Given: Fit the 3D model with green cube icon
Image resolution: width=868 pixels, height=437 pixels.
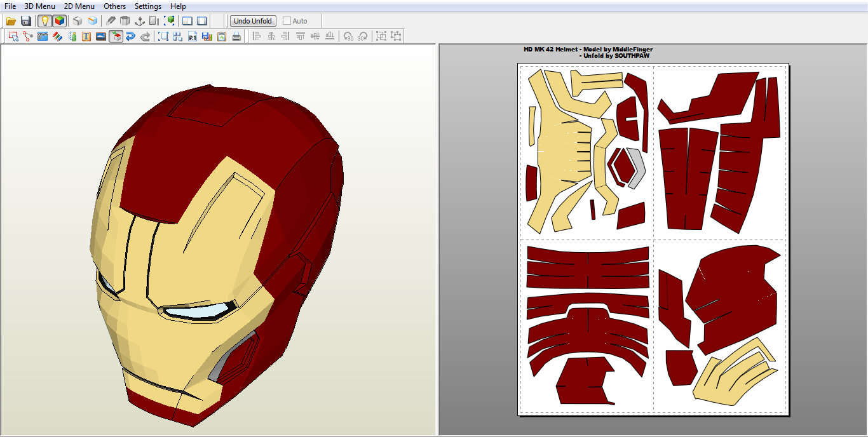Looking at the screenshot, I should pos(170,21).
